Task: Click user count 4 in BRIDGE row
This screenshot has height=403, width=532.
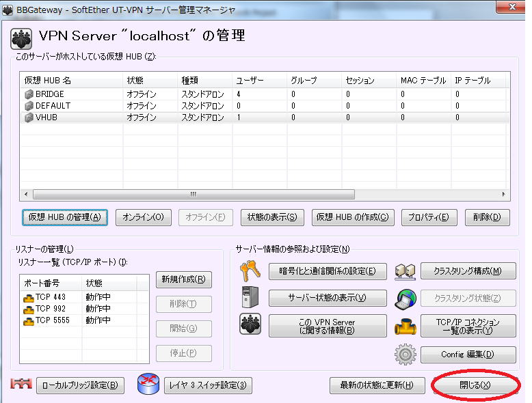Action: tap(239, 94)
